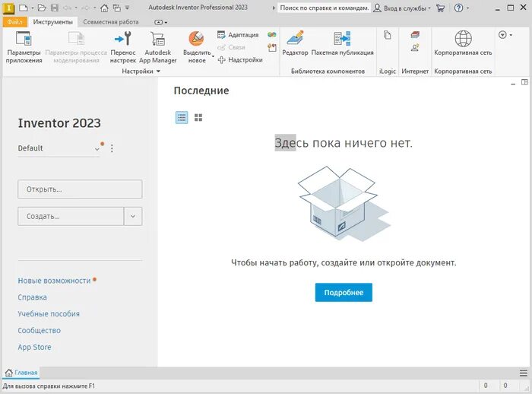Image resolution: width=532 pixels, height=394 pixels.
Task: Open the Файл menu
Action: point(14,22)
